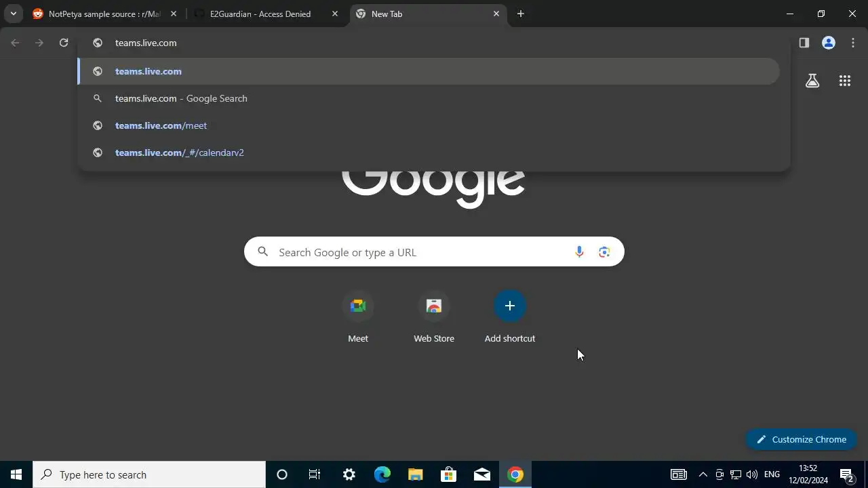Open Task View on the taskbar
The height and width of the screenshot is (488, 868).
[315, 474]
